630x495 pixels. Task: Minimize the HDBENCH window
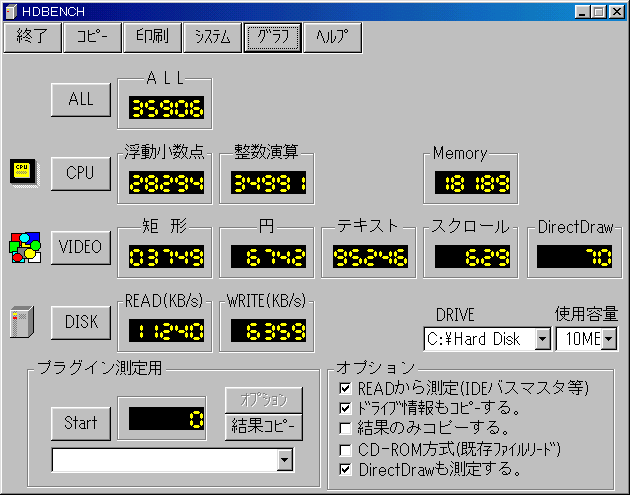point(581,12)
